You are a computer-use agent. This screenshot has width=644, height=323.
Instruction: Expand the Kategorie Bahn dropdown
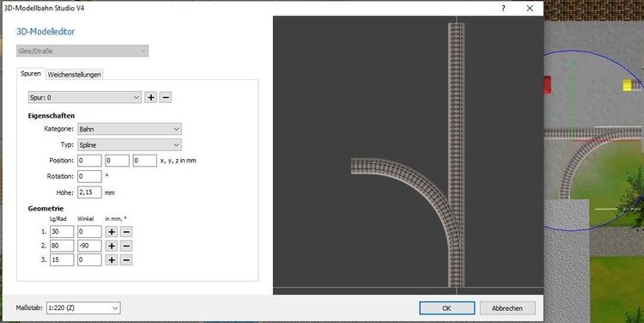coord(130,129)
